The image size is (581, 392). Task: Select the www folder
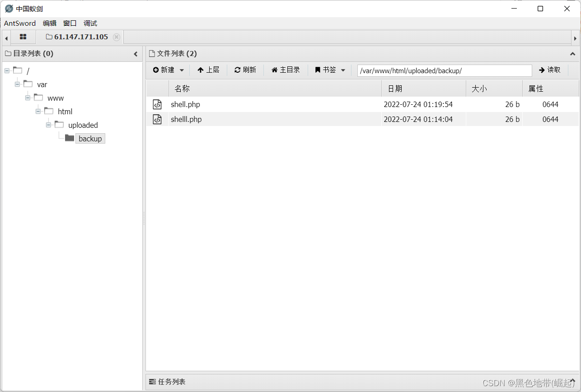pyautogui.click(x=56, y=98)
